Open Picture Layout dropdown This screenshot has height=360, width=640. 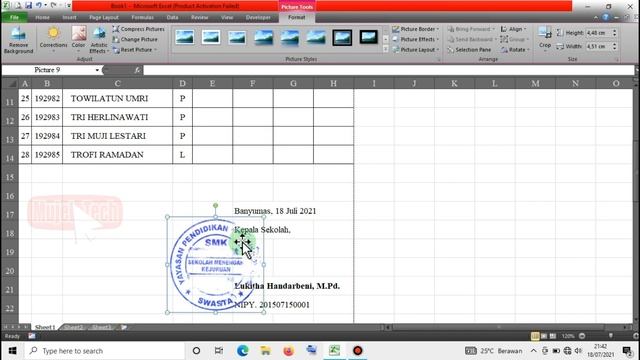pos(416,49)
